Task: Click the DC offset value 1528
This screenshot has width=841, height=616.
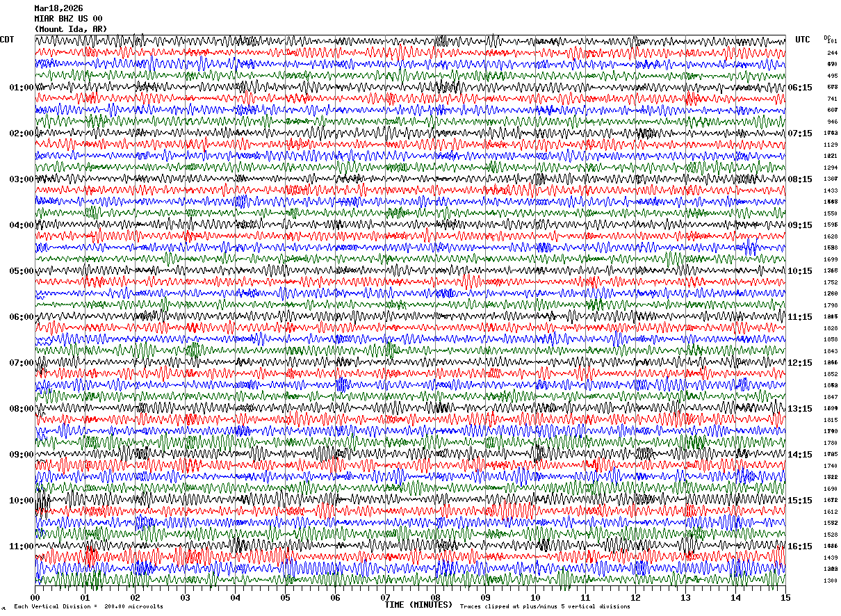Action: [x=831, y=535]
